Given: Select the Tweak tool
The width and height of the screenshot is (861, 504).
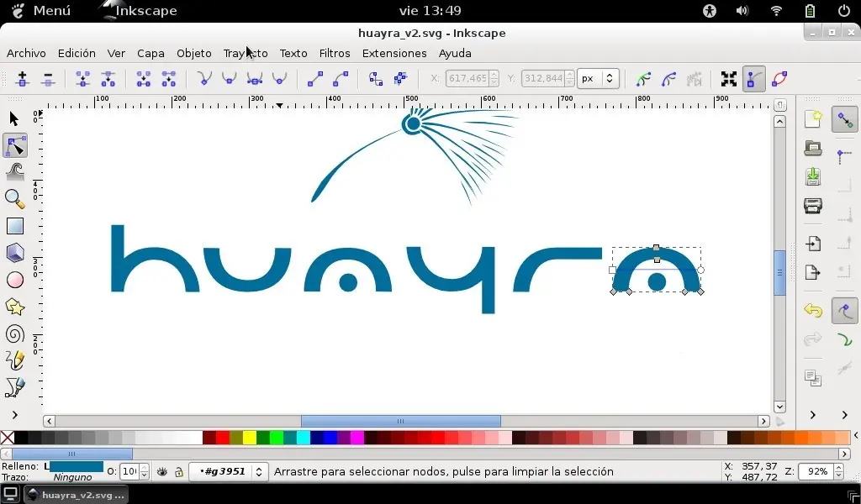Looking at the screenshot, I should [15, 172].
